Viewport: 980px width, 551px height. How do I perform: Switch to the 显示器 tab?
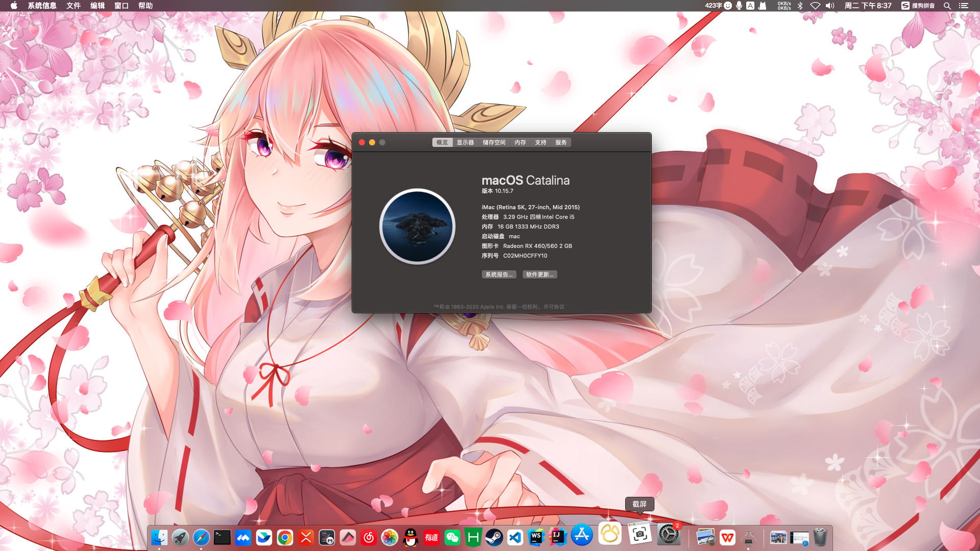465,142
